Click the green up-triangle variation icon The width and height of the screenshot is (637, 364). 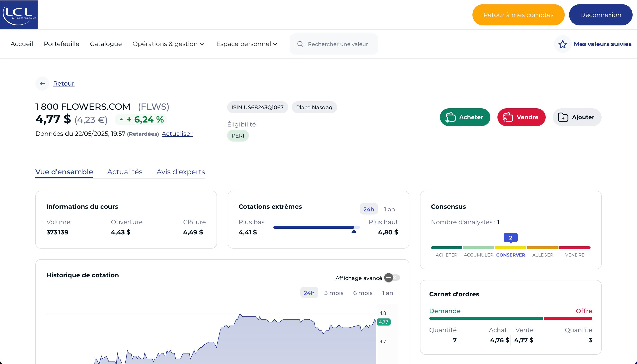(121, 119)
